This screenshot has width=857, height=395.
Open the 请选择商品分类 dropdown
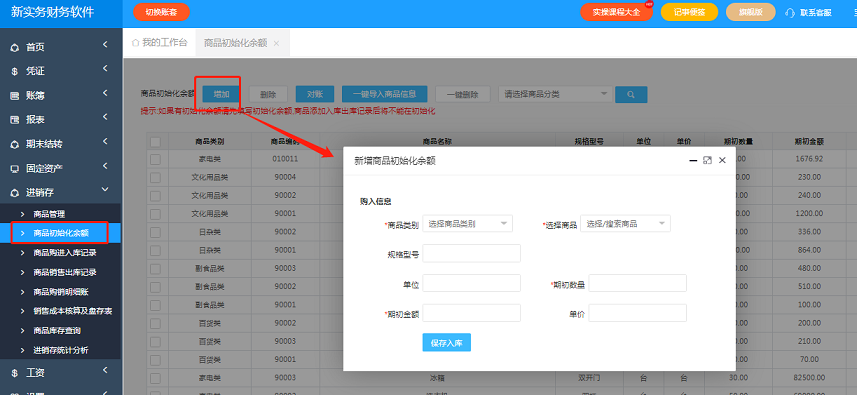(555, 95)
